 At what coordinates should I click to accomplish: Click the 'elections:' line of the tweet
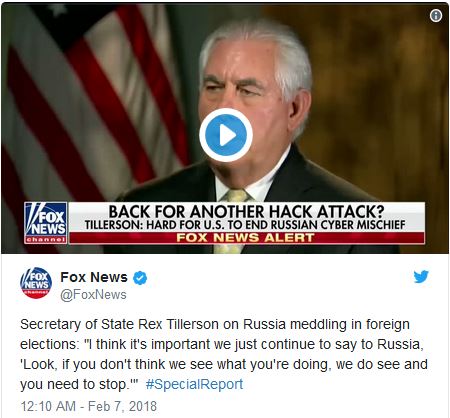(x=222, y=344)
